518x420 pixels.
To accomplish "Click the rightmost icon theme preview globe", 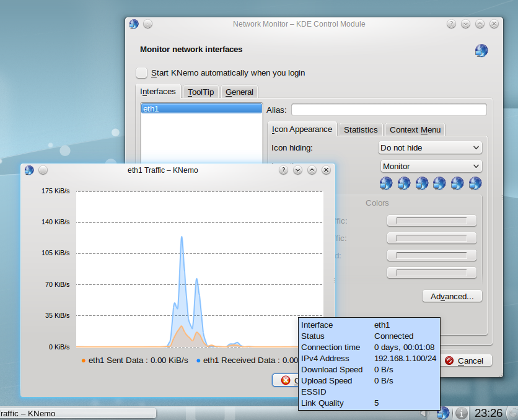I will pyautogui.click(x=475, y=183).
